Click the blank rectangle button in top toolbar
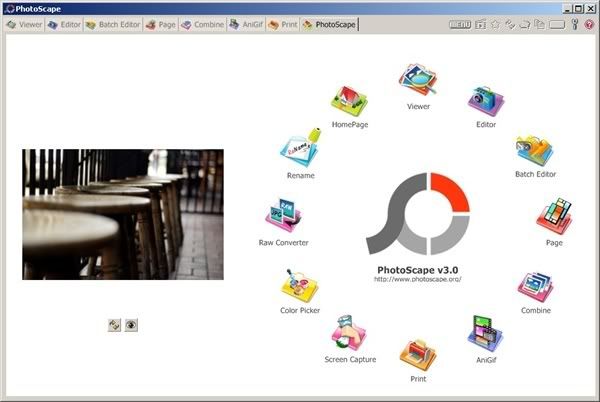600x402 pixels. pyautogui.click(x=557, y=25)
